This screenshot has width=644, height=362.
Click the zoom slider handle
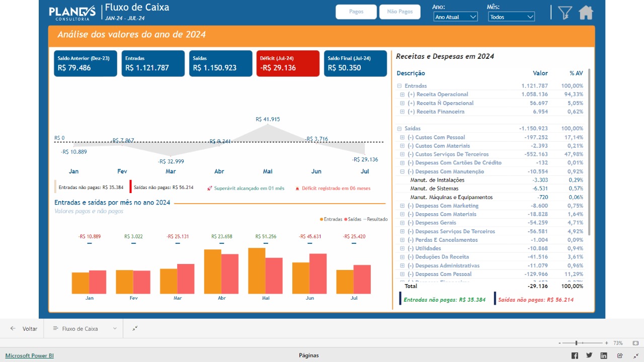coord(576,343)
